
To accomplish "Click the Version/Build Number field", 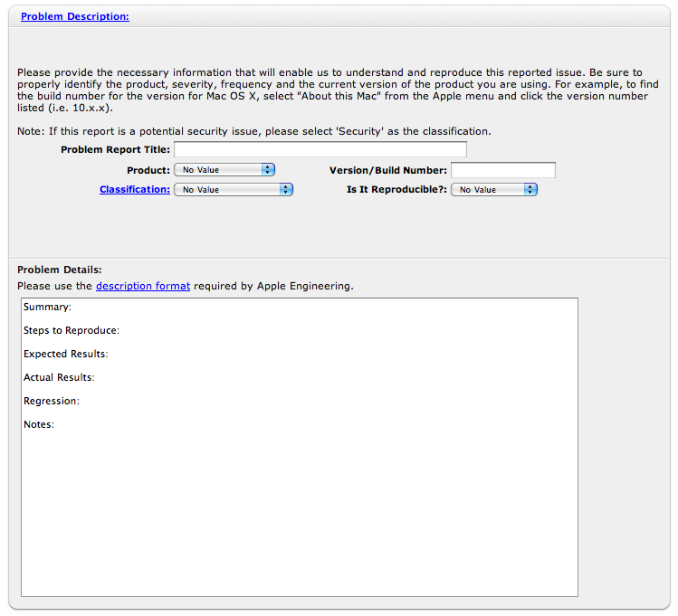I will [503, 170].
